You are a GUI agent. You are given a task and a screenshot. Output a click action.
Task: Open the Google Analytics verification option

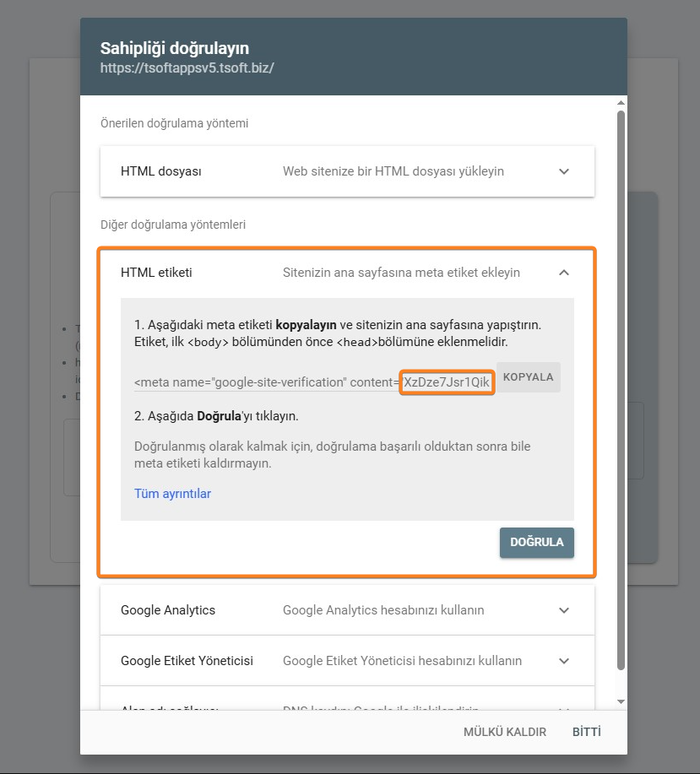coord(564,609)
